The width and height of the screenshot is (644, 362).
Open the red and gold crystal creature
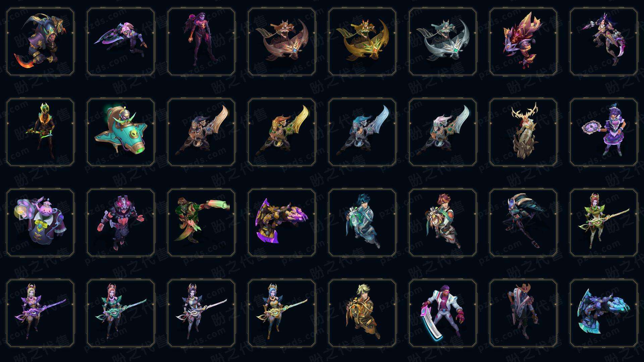(x=523, y=42)
